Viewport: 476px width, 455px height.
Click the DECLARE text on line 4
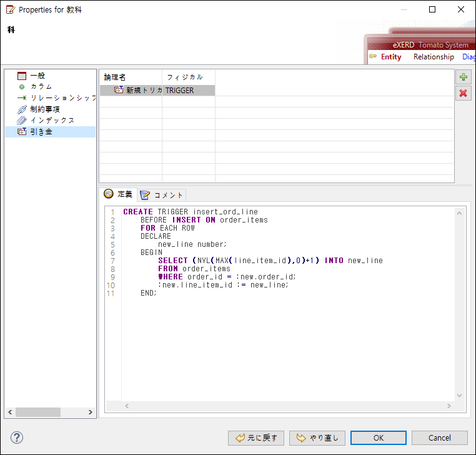(x=156, y=236)
